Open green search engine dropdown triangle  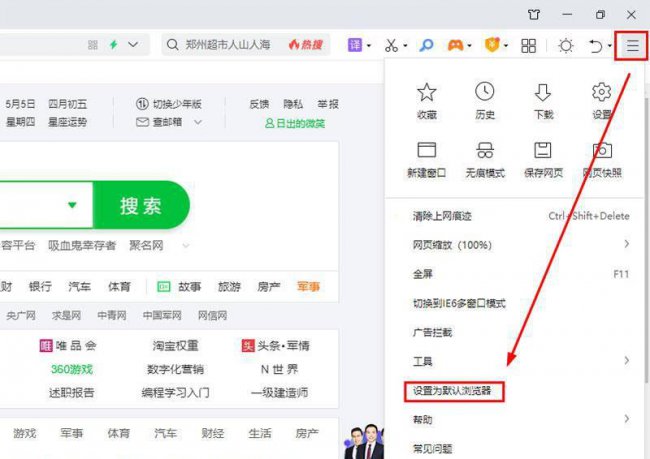(72, 205)
